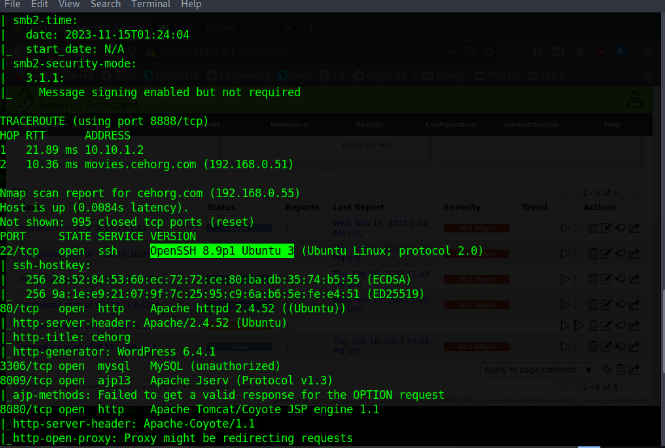Open the Terminal menu
Viewport: 665px width, 448px height.
pos(148,4)
